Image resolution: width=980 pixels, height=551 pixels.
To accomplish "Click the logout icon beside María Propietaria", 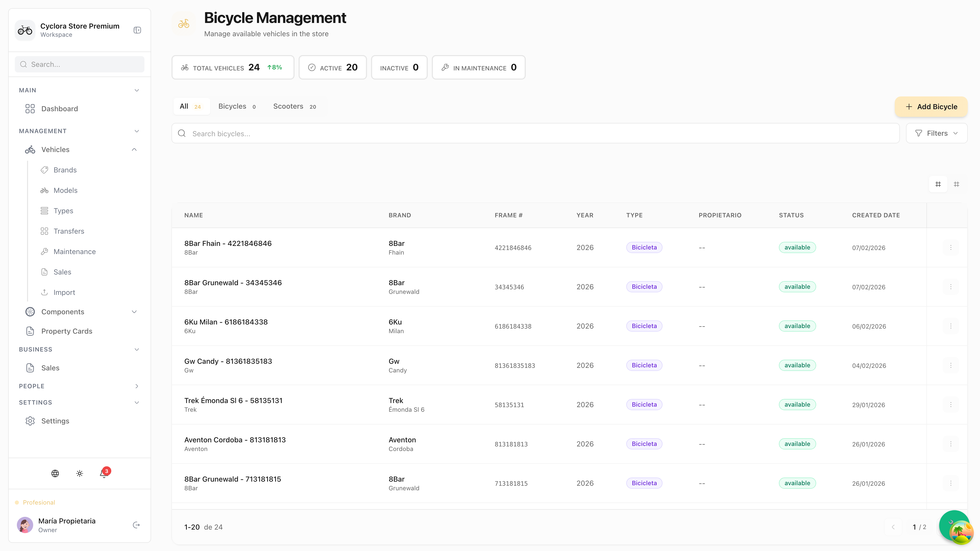I will (x=136, y=525).
